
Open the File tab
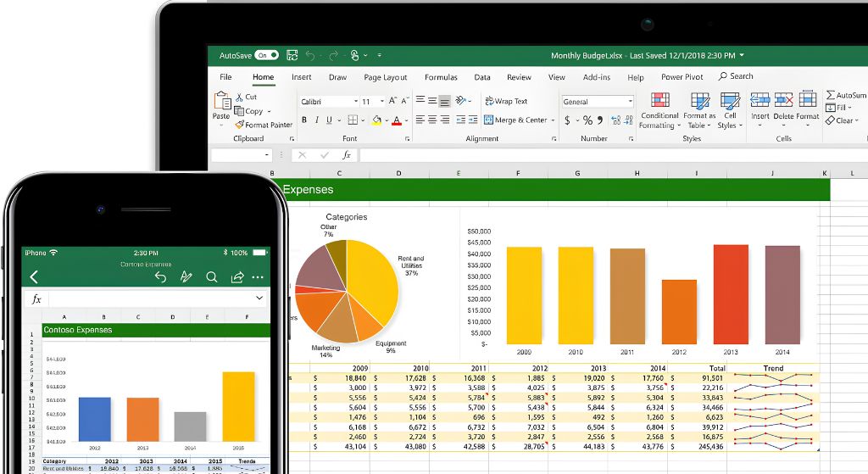(225, 77)
